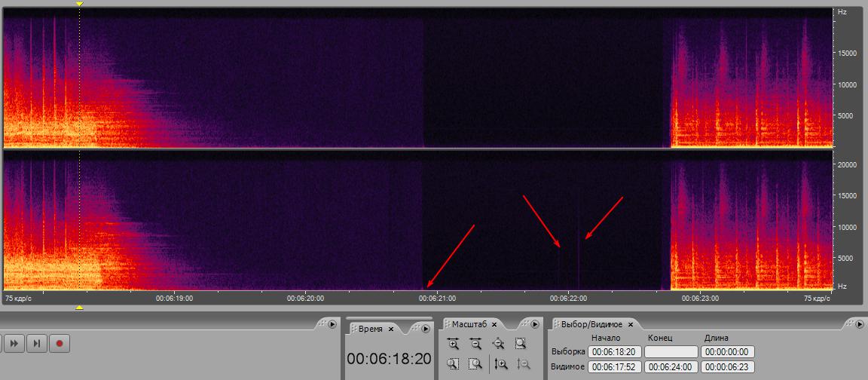Click the Конец column header
Viewport: 868px width, 380px height.
tap(659, 338)
